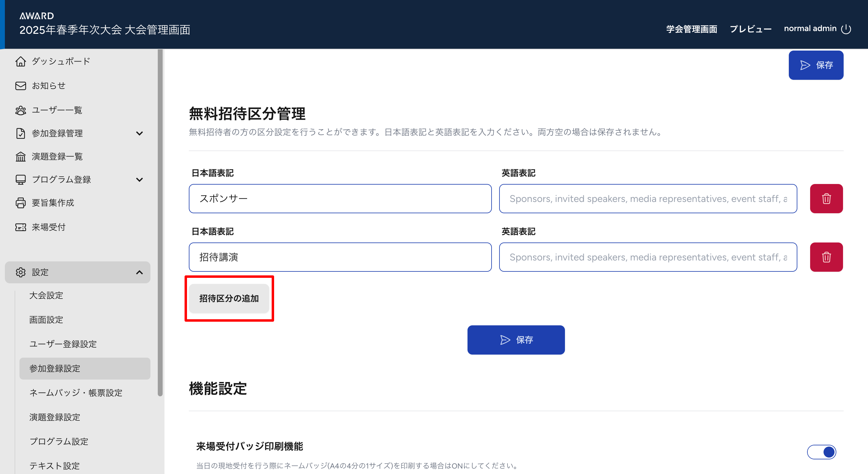Collapse the 設定 section
The width and height of the screenshot is (868, 474).
click(x=139, y=272)
